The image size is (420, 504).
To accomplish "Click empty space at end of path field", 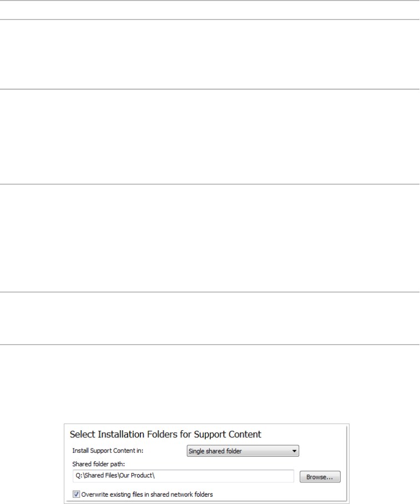I will (250, 476).
